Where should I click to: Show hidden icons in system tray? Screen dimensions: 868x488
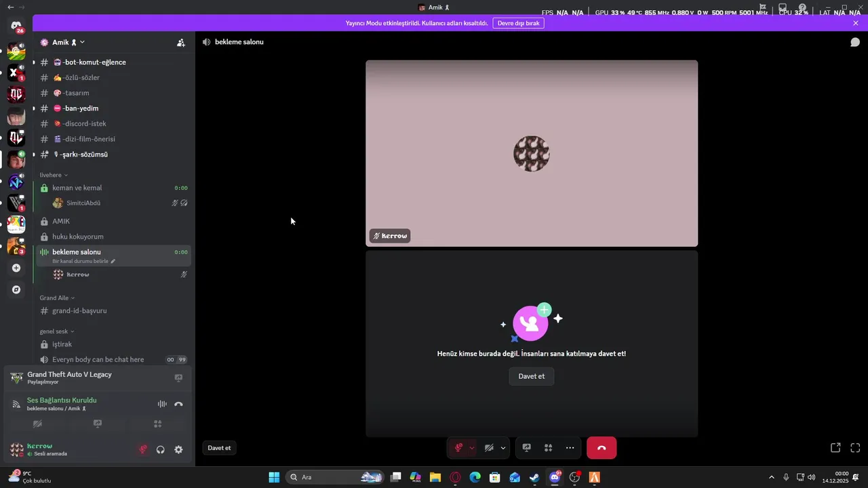click(x=771, y=477)
